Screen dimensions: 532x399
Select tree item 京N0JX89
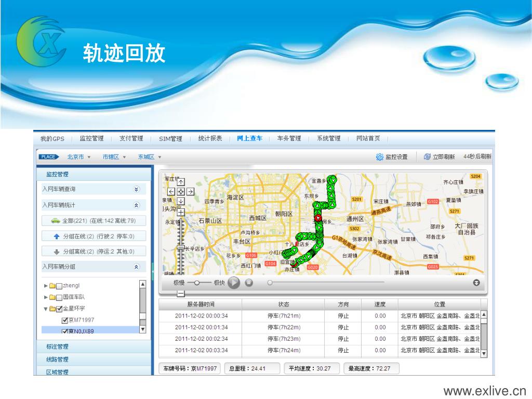90,330
